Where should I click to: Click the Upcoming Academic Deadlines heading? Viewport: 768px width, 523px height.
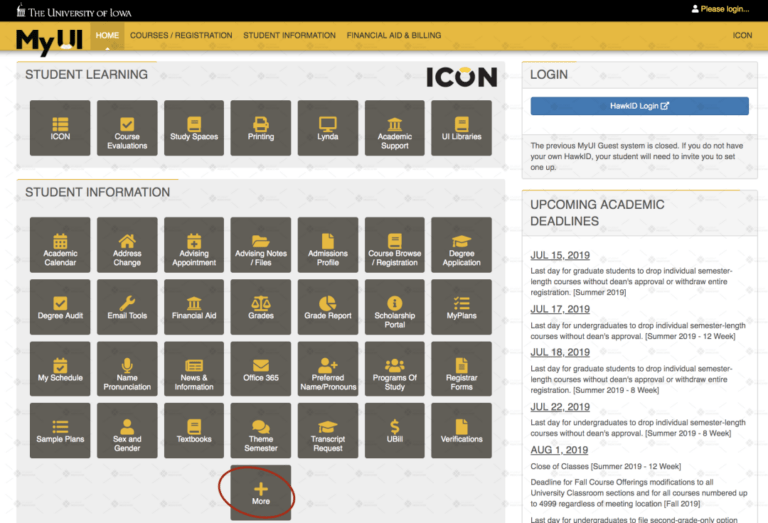tap(597, 213)
